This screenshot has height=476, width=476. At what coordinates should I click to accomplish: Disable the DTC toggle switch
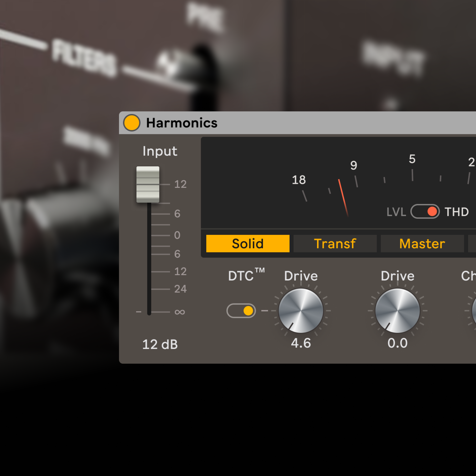(241, 311)
